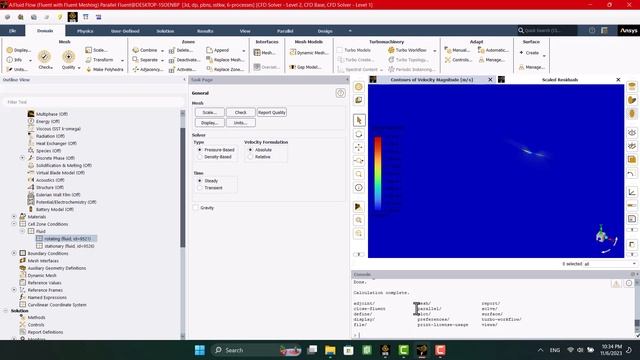
Task: Expand the Materials tree node
Action: click(x=14, y=217)
